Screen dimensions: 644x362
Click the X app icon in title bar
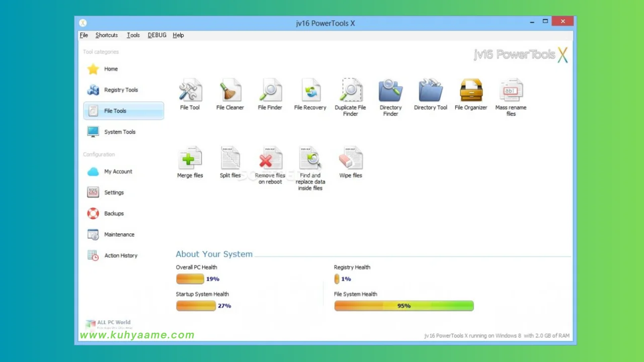83,23
